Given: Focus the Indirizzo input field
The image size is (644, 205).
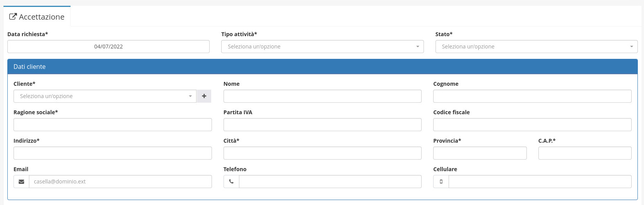Looking at the screenshot, I should (x=113, y=153).
